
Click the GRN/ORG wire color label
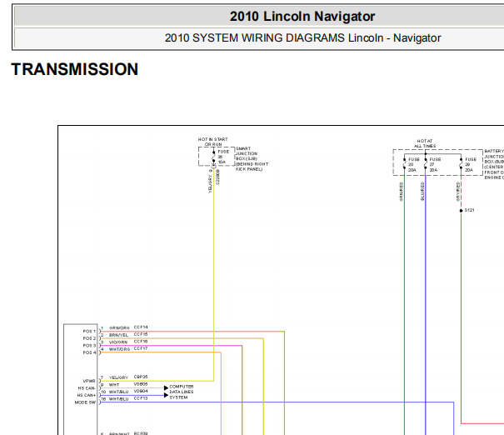tap(119, 328)
